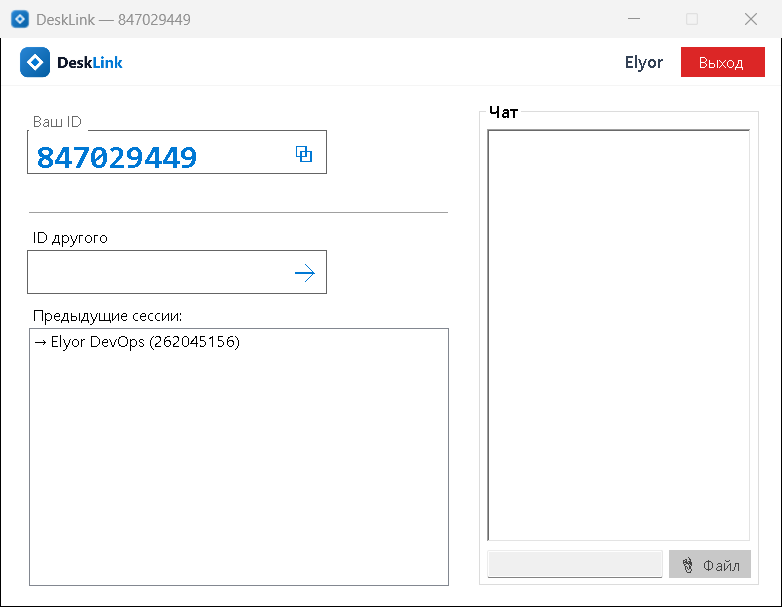
Task: Click the DeskLink title bar app icon
Action: pos(20,19)
